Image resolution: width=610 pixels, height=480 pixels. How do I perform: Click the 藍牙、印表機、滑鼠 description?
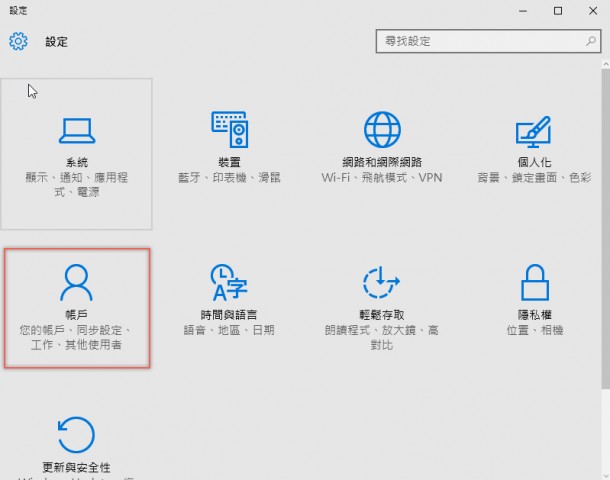(230, 178)
